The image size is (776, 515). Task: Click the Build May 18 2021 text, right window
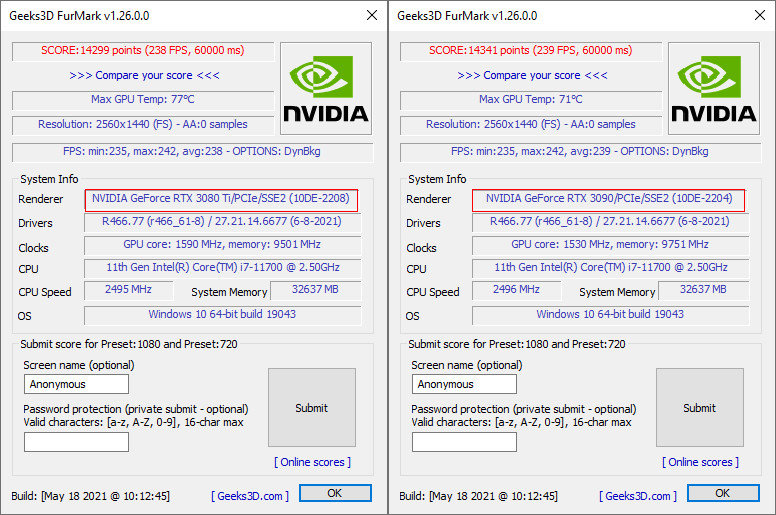(479, 496)
